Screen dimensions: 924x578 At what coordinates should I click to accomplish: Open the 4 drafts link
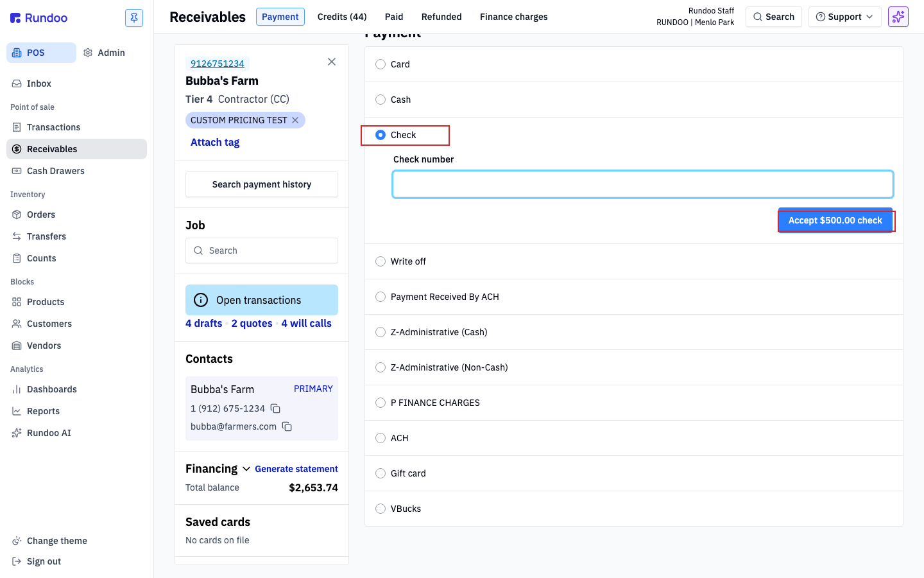pos(204,324)
